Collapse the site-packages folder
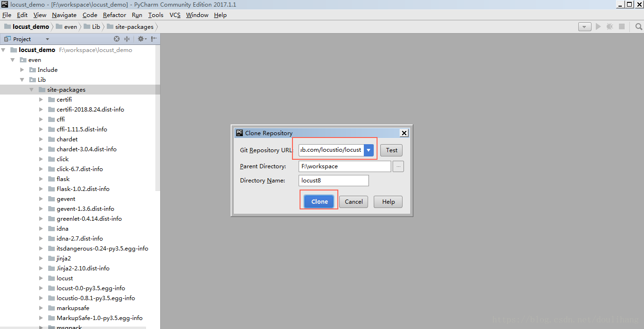 point(32,90)
